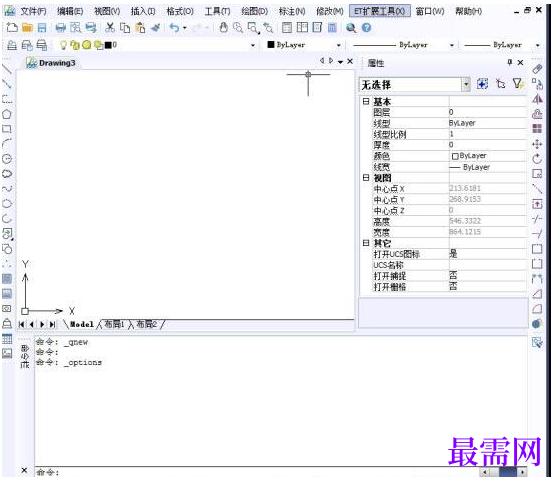Select the Circle tool
The image size is (560, 483).
[x=7, y=159]
